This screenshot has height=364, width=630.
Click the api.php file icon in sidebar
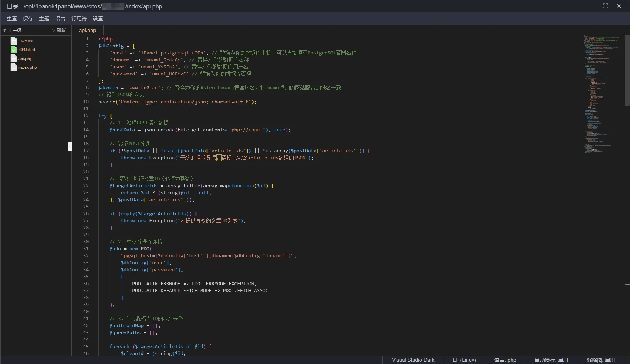[14, 59]
